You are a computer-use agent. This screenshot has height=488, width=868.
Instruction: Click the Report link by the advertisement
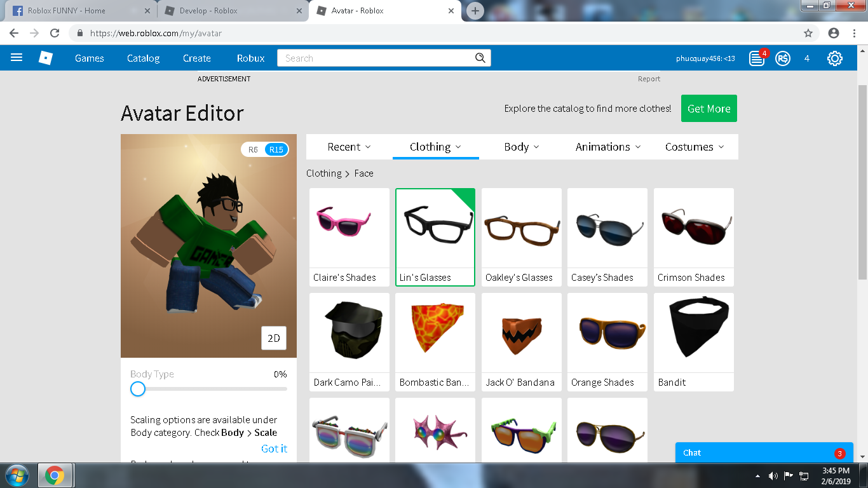(x=649, y=79)
